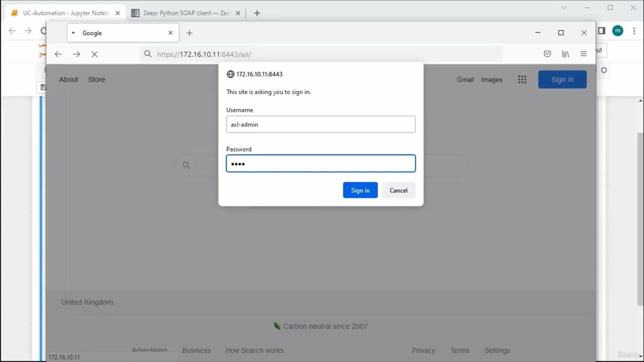Screen dimensions: 644x362
Task: Submit credentials with dialog Sign in button
Action: 360,190
